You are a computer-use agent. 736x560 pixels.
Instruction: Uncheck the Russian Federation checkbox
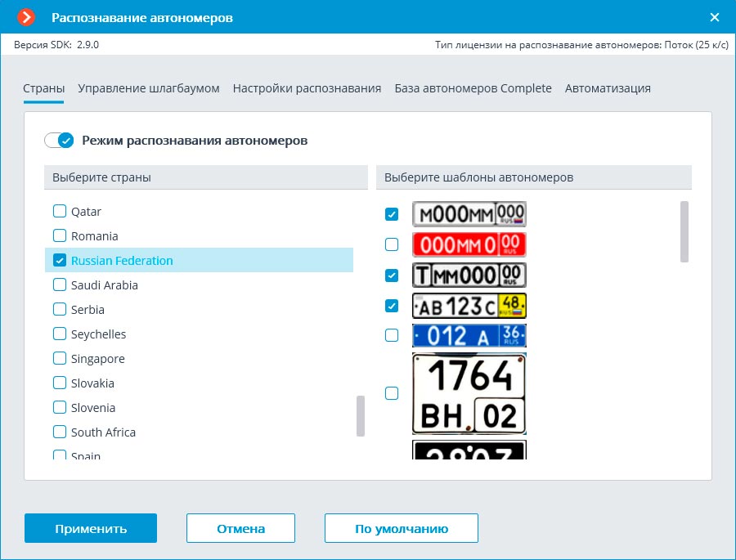[x=60, y=261]
